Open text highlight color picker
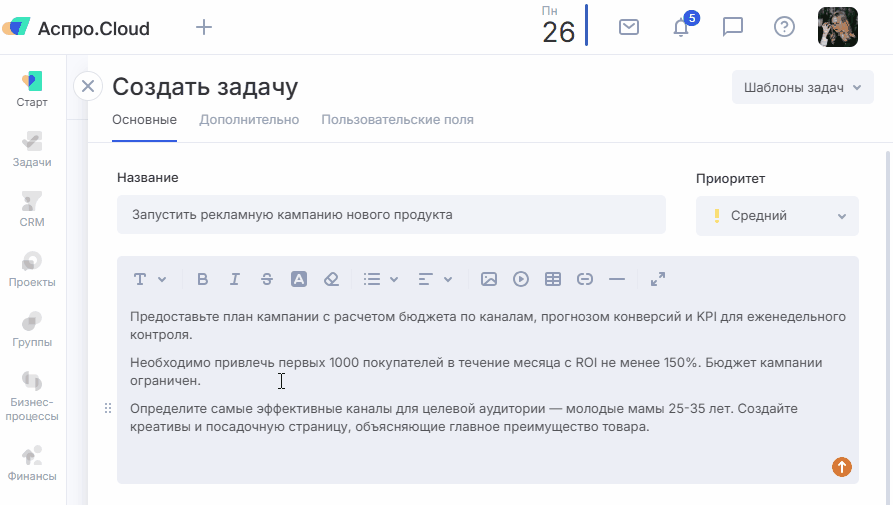The image size is (893, 505). click(x=299, y=280)
